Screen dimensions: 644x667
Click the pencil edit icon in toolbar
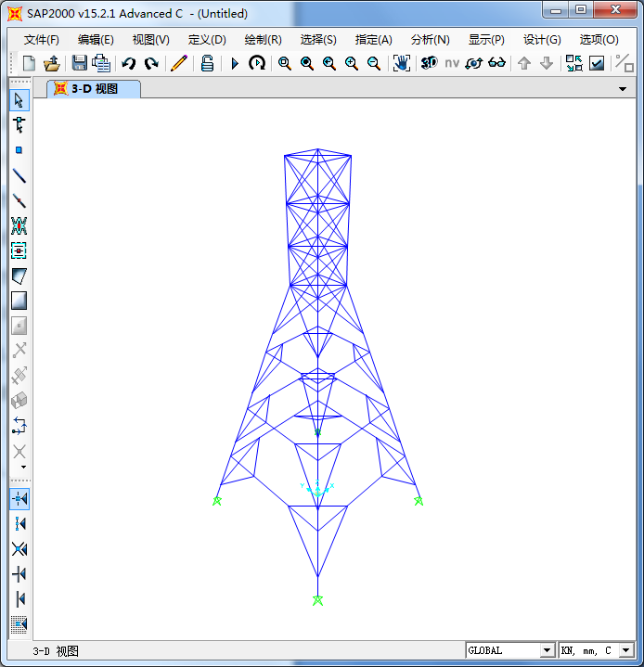tap(179, 63)
